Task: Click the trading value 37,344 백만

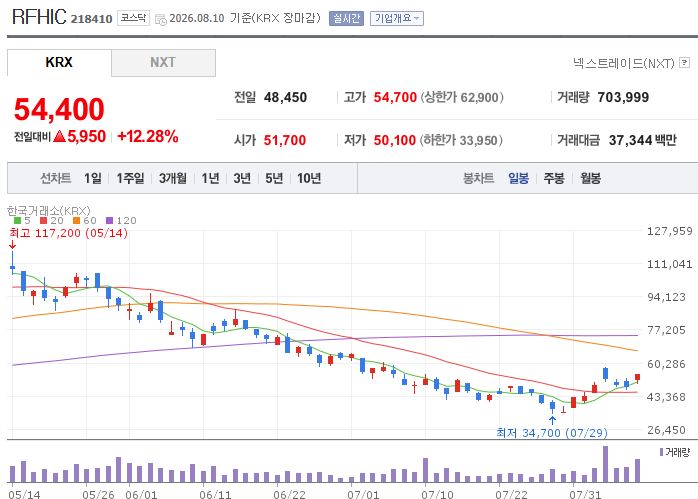Action: (x=643, y=141)
